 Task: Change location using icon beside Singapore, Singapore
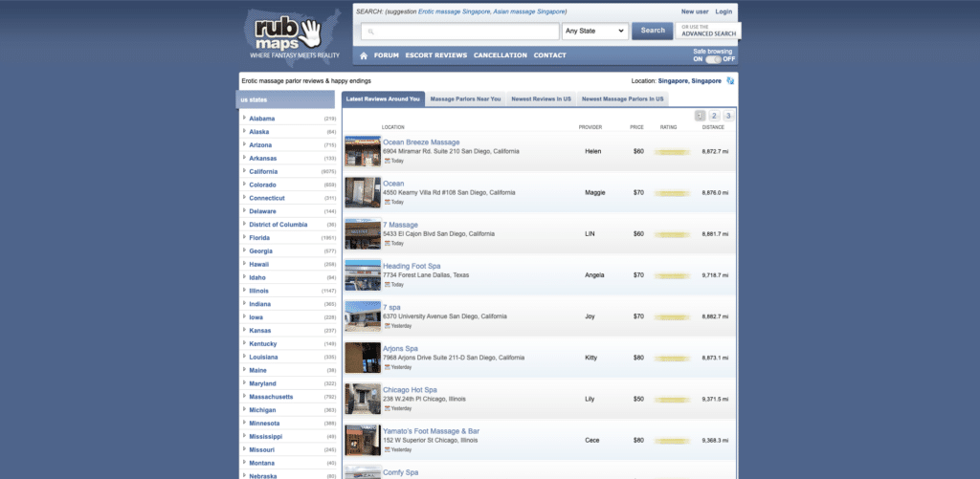[x=730, y=81]
